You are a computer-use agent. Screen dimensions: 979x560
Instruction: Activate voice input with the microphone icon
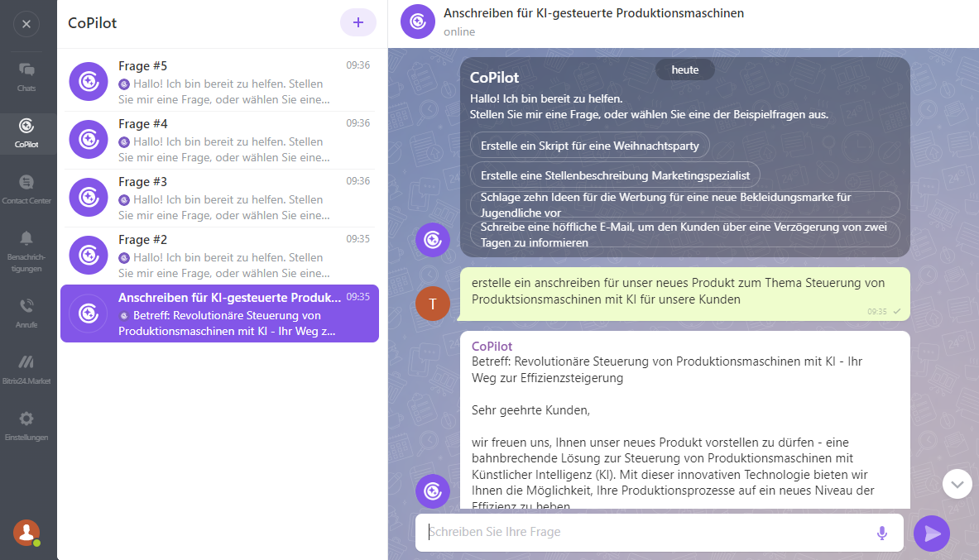coord(881,533)
